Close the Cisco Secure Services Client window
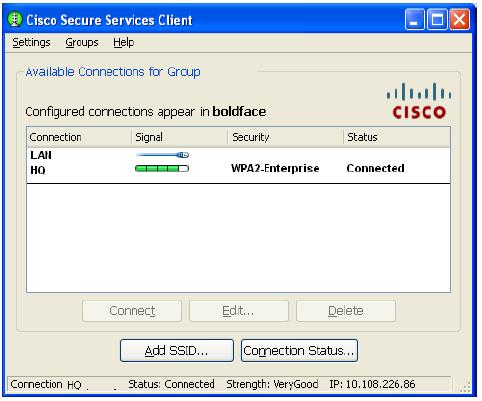 459,20
